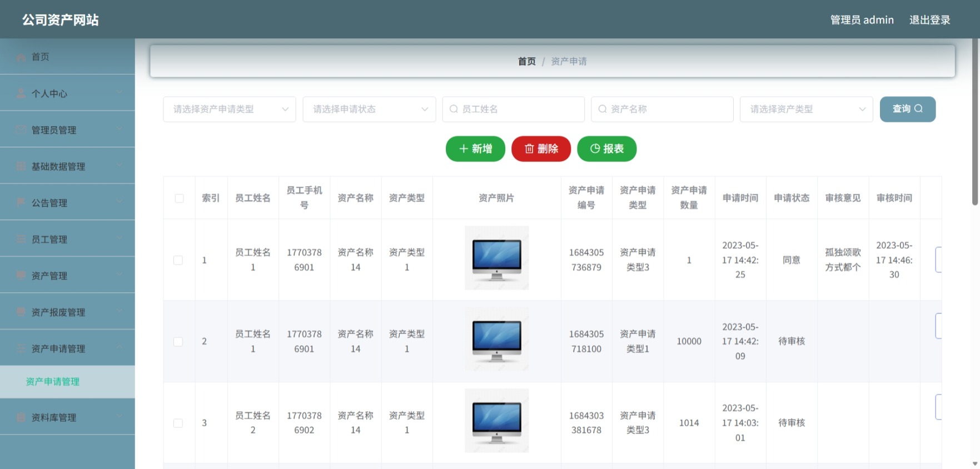The height and width of the screenshot is (469, 980).
Task: Open the 资产报废管理 sidebar menu
Action: (67, 312)
